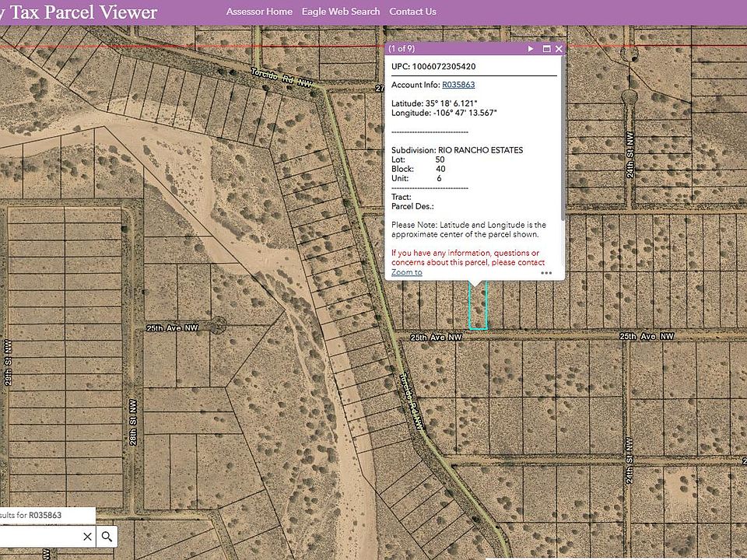The image size is (747, 560).
Task: Open popup more options ellipsis
Action: tap(546, 273)
